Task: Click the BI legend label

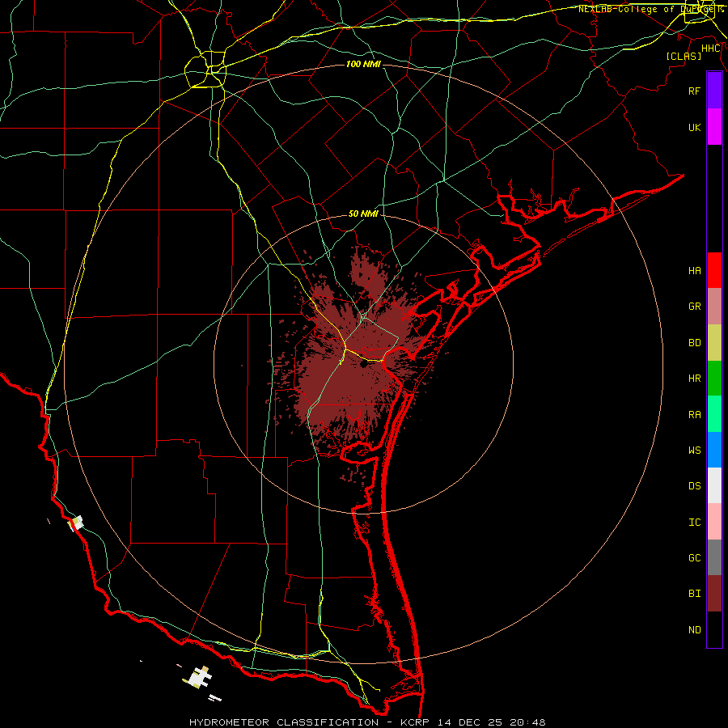Action: tap(695, 594)
